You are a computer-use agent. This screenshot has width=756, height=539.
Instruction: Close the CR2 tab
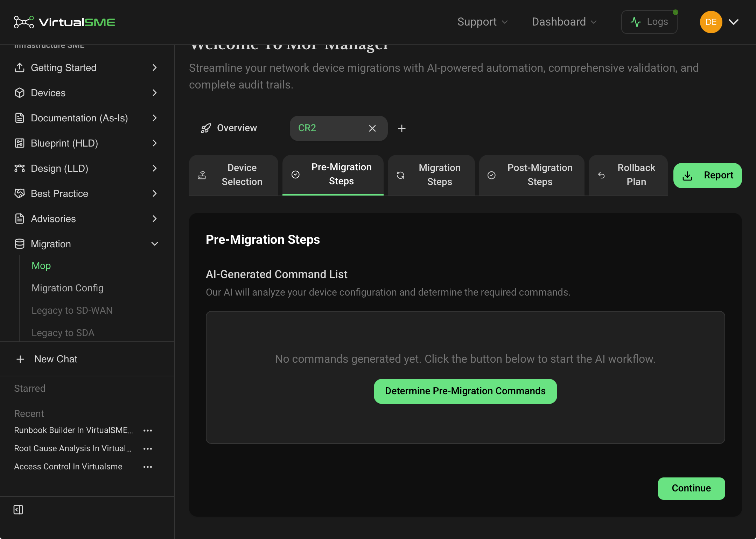372,128
